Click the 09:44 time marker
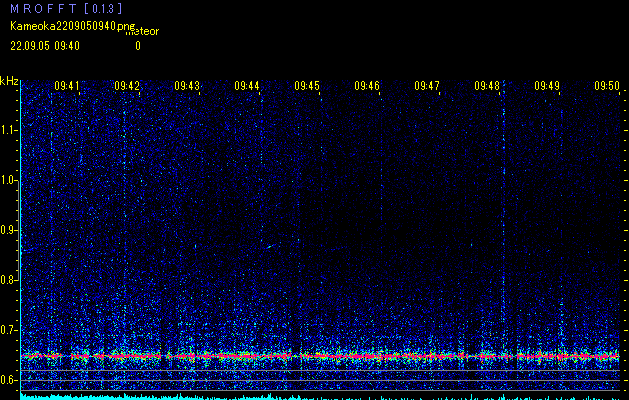 click(x=247, y=86)
